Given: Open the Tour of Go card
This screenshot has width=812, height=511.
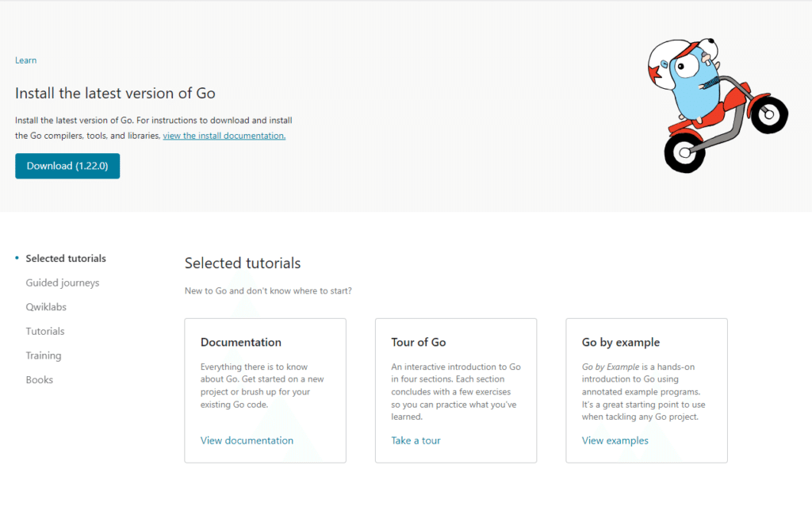Looking at the screenshot, I should [x=456, y=390].
